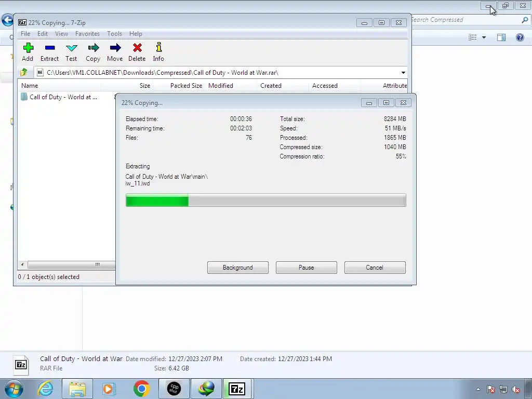Open the Tools menu
Image resolution: width=532 pixels, height=399 pixels.
tap(114, 34)
